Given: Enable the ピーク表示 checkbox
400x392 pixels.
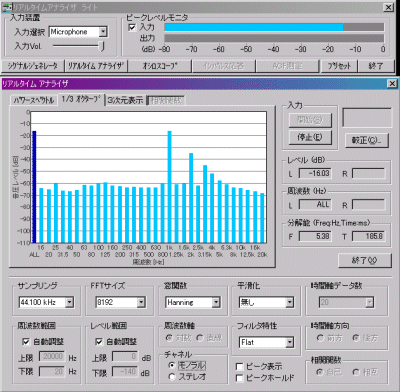Looking at the screenshot, I should pos(239,367).
